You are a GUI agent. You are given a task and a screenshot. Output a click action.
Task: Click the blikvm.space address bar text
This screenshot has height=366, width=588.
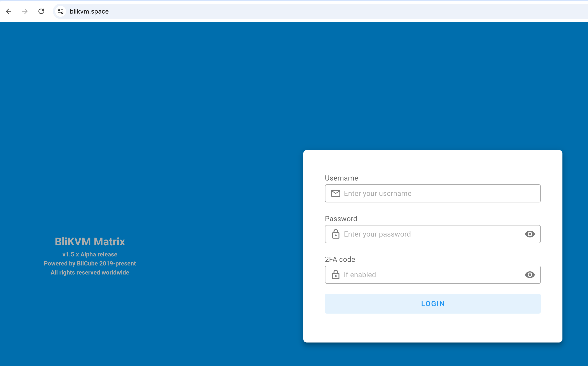pyautogui.click(x=89, y=11)
